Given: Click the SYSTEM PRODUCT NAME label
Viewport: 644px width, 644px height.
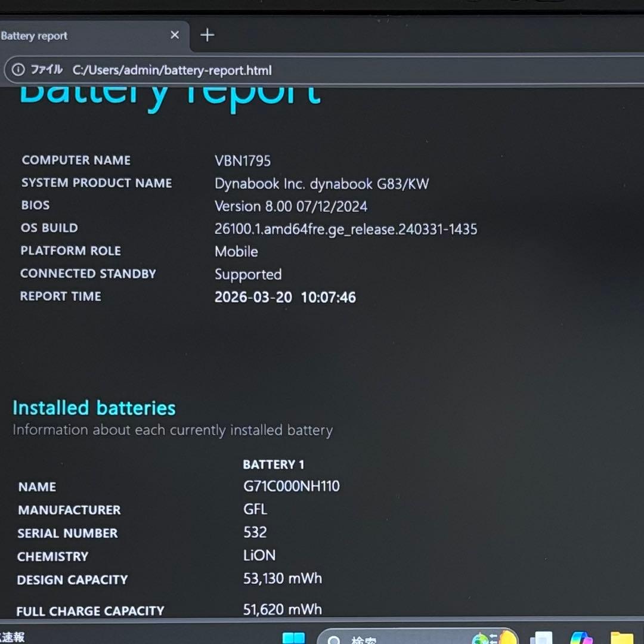Looking at the screenshot, I should (97, 183).
